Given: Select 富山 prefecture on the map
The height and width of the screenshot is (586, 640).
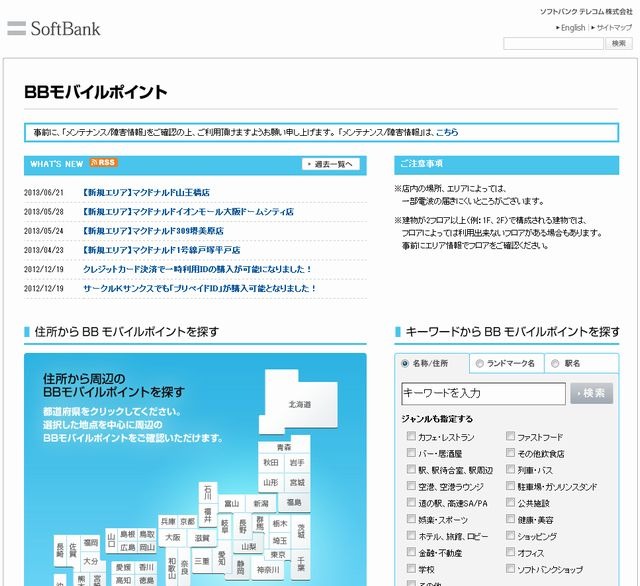Looking at the screenshot, I should click(231, 504).
